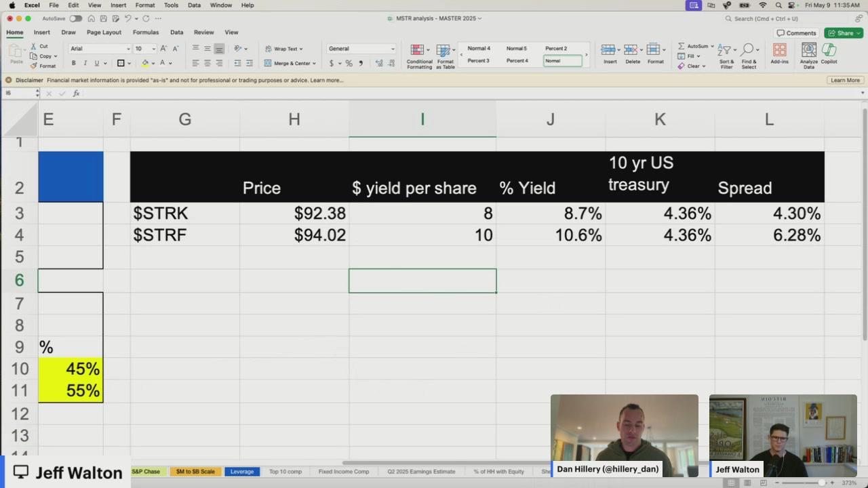
Task: Open Find & Select menu
Action: click(749, 56)
